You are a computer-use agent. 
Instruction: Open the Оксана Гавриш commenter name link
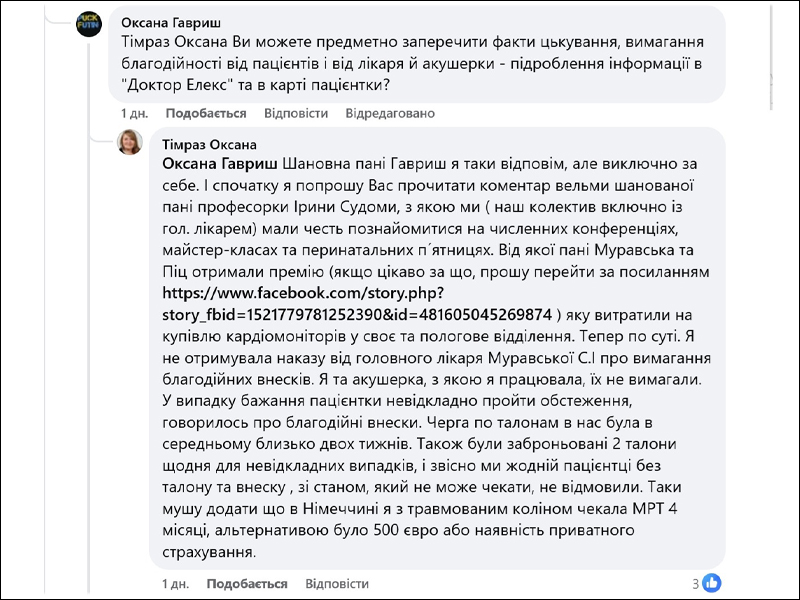[x=171, y=22]
